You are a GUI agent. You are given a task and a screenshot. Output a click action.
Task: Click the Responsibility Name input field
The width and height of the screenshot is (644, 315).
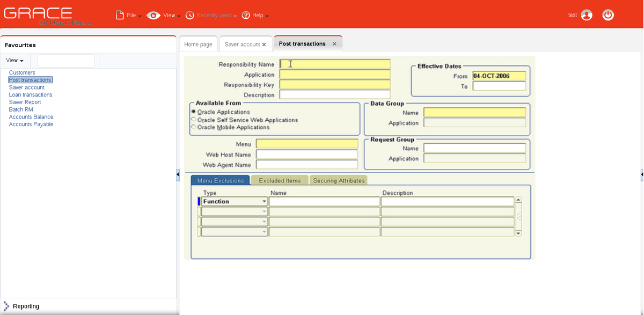tap(335, 64)
